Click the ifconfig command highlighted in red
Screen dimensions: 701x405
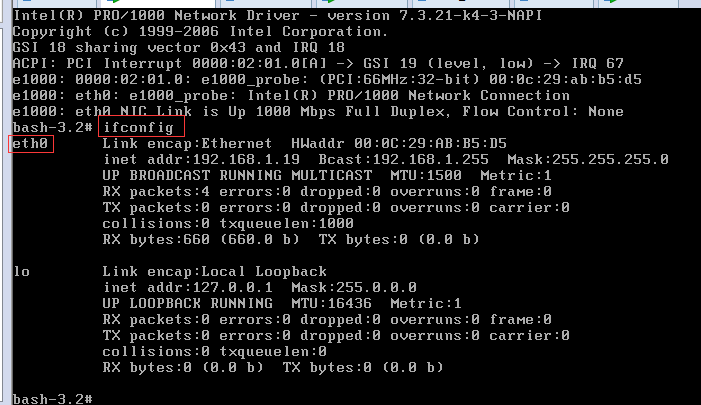(x=139, y=128)
